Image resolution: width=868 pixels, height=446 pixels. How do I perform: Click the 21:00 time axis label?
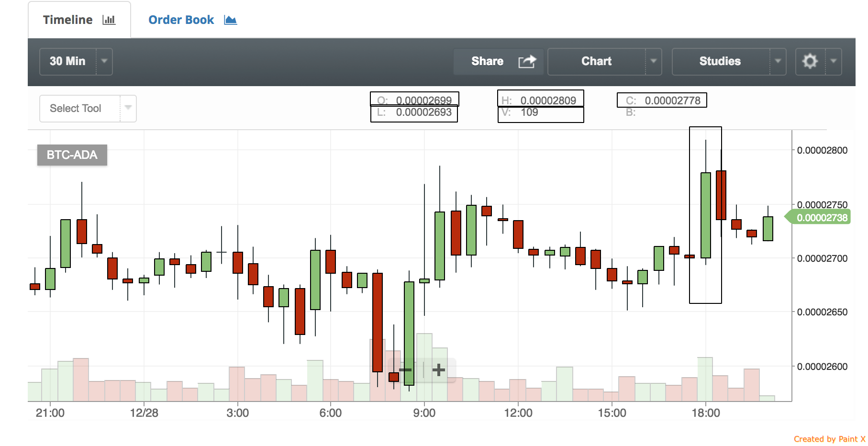pos(50,413)
